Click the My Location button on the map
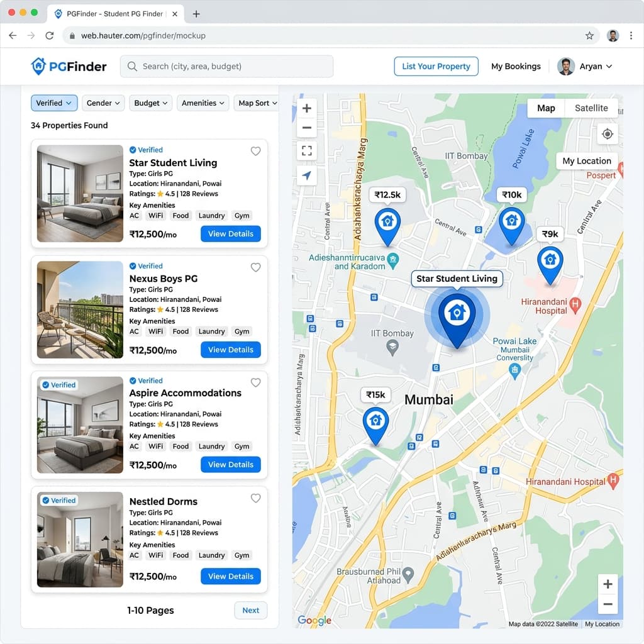The image size is (644, 644). 587,161
